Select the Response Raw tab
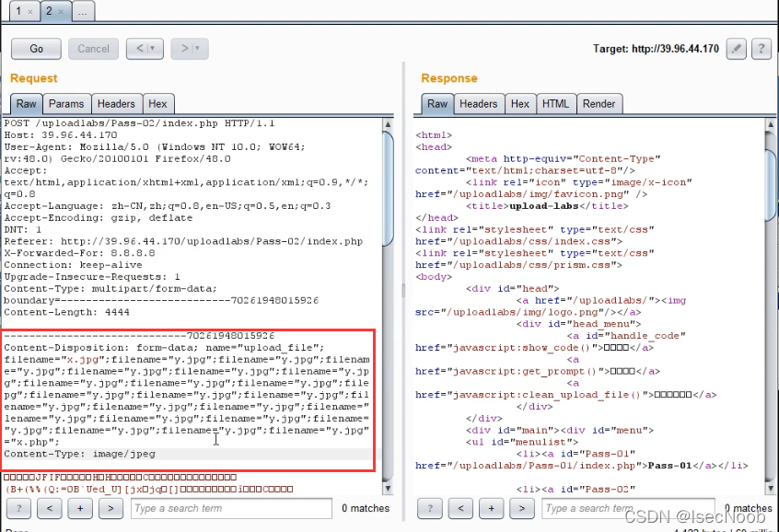The width and height of the screenshot is (779, 532). (437, 104)
